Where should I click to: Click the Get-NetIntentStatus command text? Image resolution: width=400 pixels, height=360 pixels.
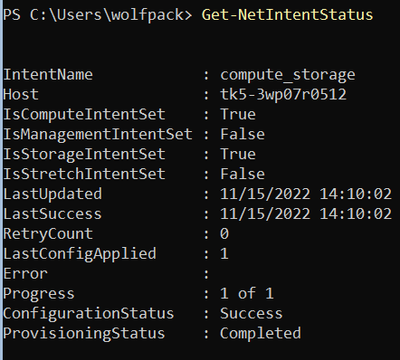coord(287,15)
